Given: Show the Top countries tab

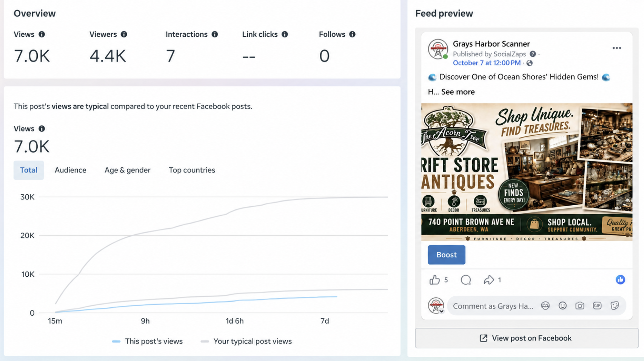Looking at the screenshot, I should (192, 170).
